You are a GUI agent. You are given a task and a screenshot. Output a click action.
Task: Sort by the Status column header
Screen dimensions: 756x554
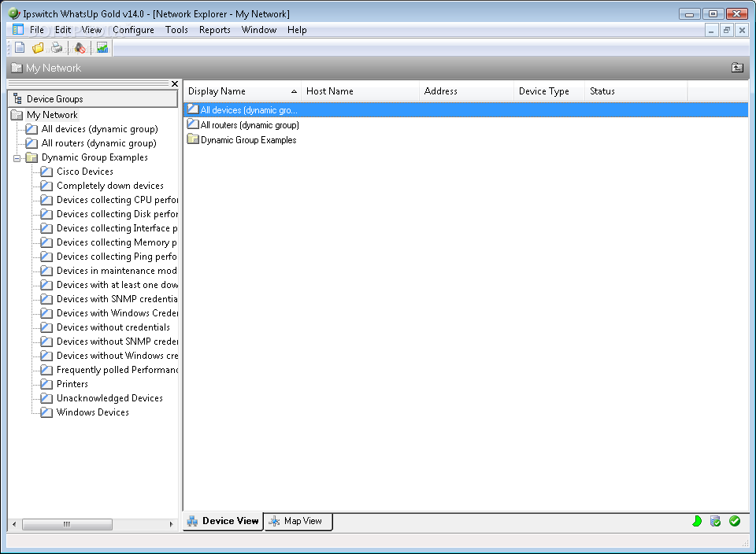(x=636, y=91)
